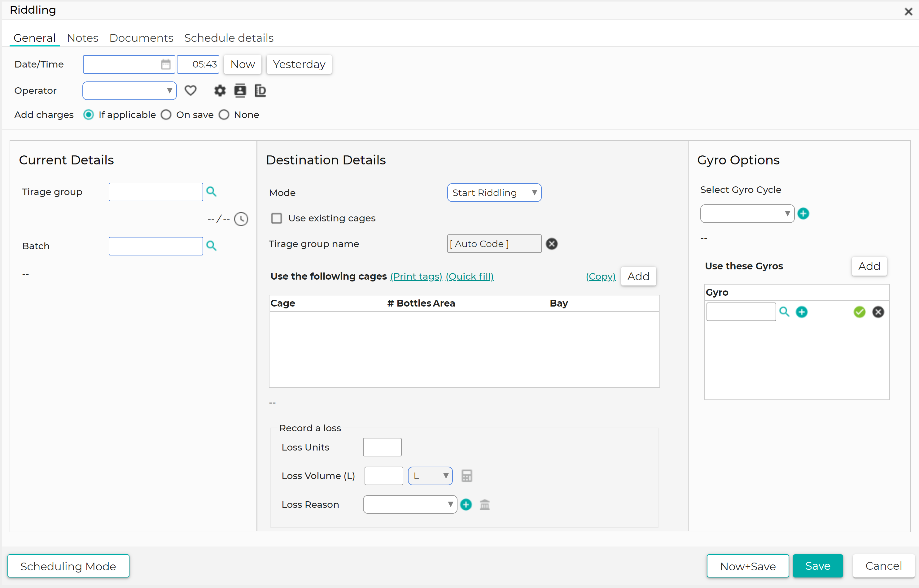
Task: Focus the Loss Units input field
Action: pos(382,447)
